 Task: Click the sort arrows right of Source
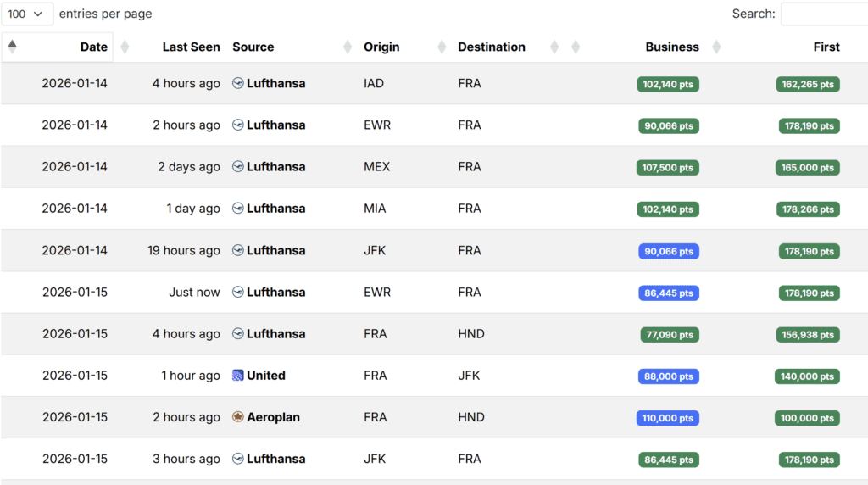click(348, 47)
